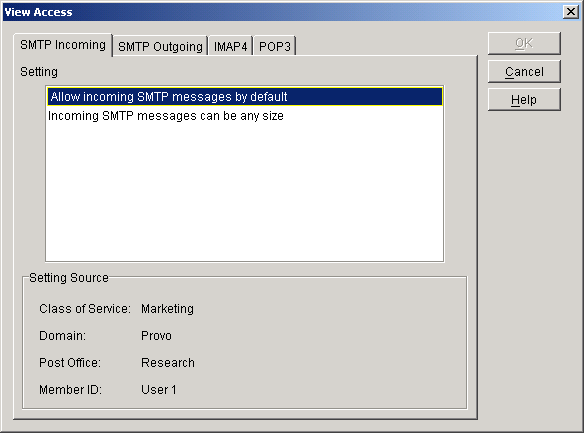Cancel the View Access dialog

click(x=524, y=71)
